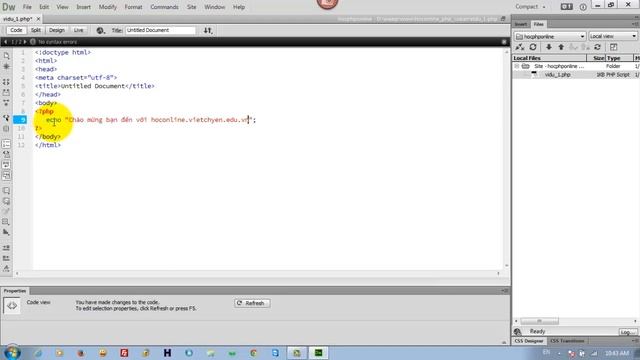Click the Format Source Code icon
Viewport: 640px width, 360px height.
(6, 269)
